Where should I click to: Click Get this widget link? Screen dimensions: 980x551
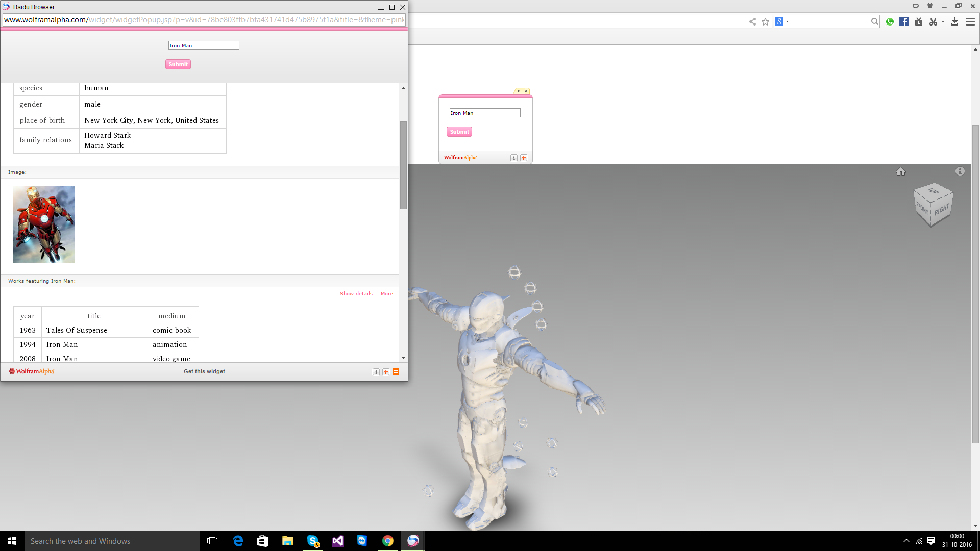[x=204, y=371]
